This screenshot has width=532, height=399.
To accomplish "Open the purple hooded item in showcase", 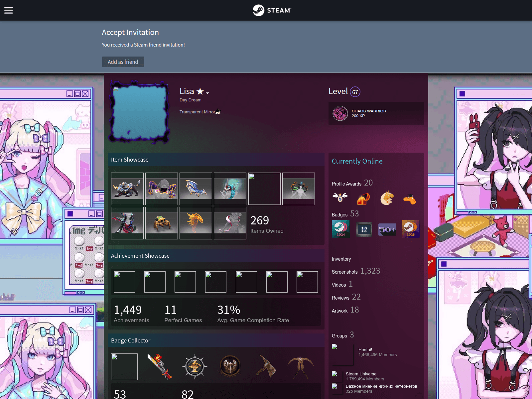I will coord(162,189).
